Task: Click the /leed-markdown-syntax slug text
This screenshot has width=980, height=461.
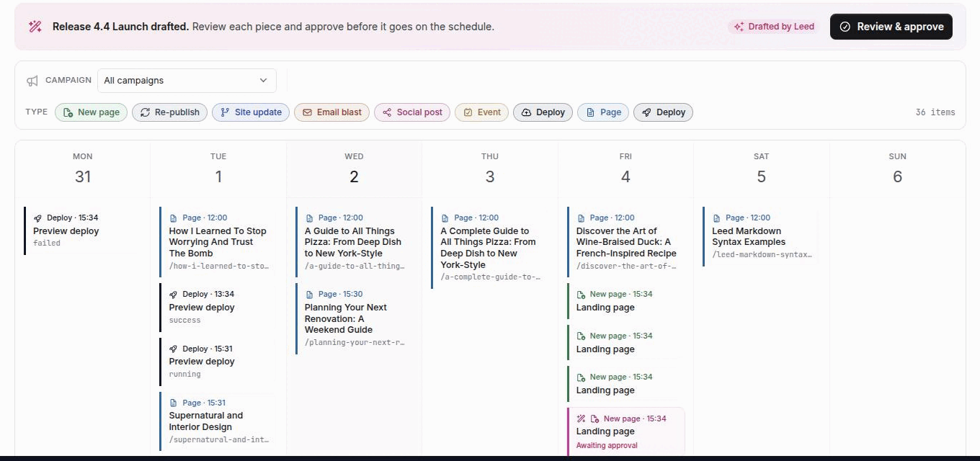Action: click(x=762, y=255)
